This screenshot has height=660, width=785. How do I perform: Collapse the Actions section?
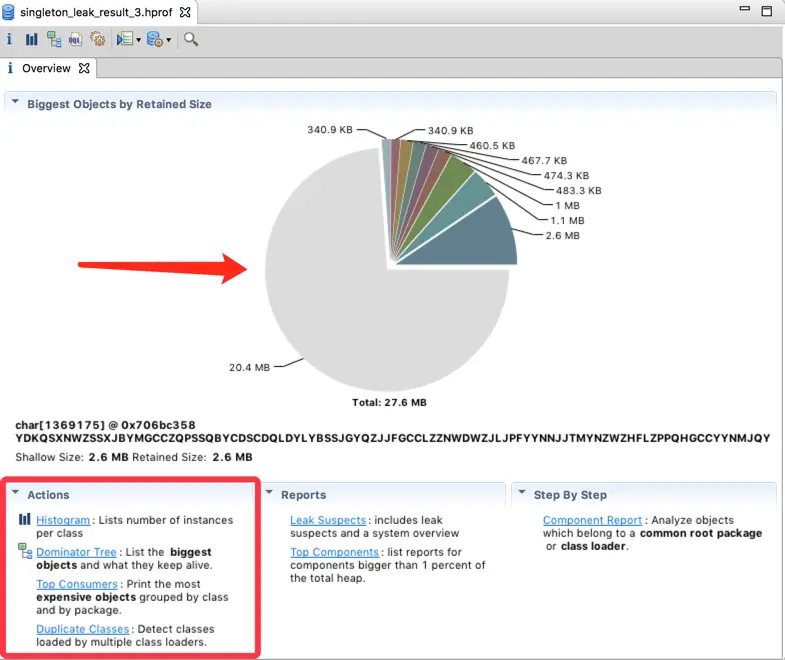16,493
